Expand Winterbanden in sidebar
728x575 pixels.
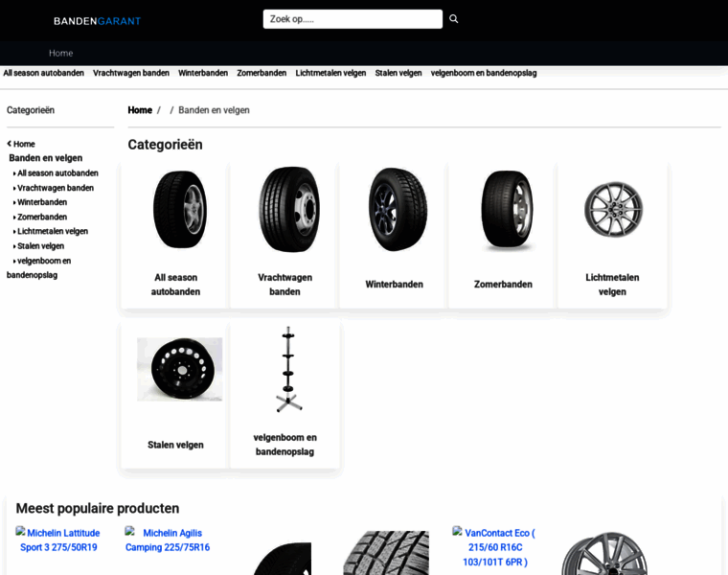(40, 202)
